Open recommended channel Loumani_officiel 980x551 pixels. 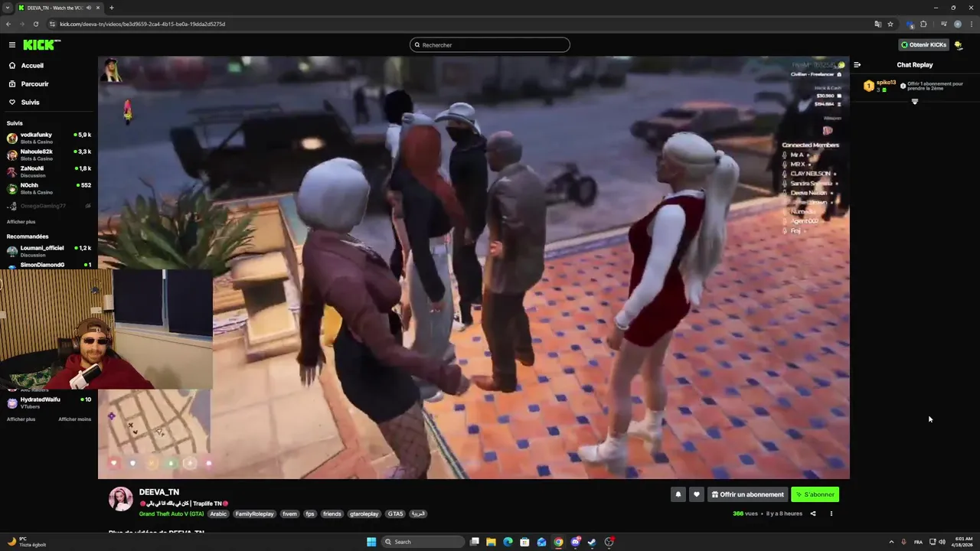point(49,251)
